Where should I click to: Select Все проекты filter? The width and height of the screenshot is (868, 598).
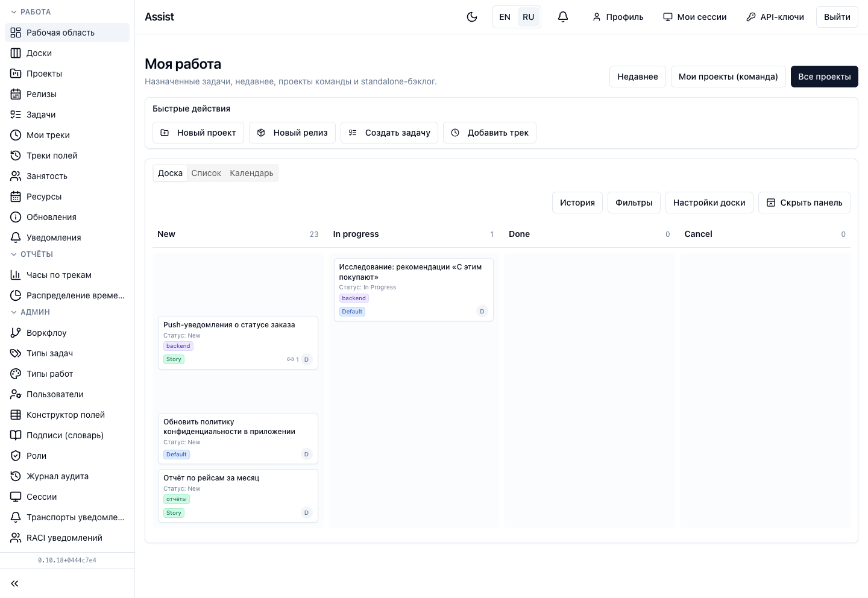[825, 77]
